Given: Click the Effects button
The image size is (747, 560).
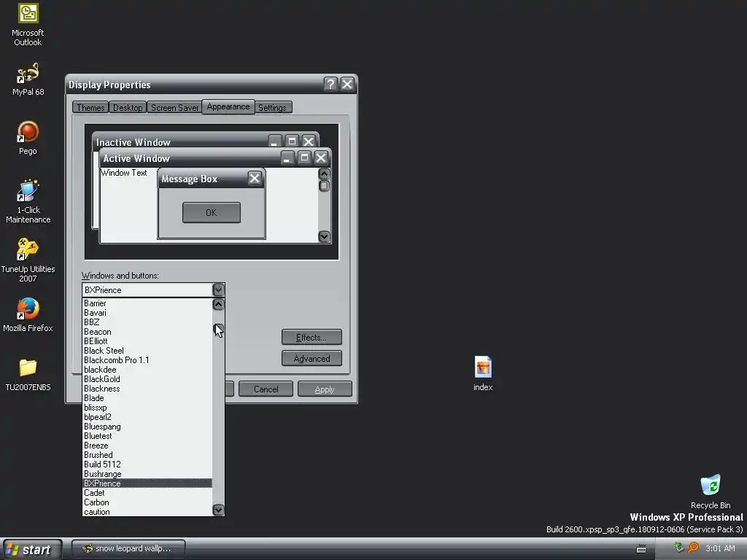Looking at the screenshot, I should (x=311, y=337).
